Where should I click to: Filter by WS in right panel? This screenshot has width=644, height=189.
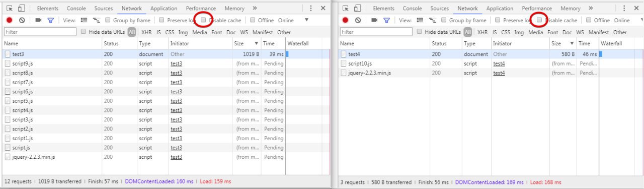(580, 32)
